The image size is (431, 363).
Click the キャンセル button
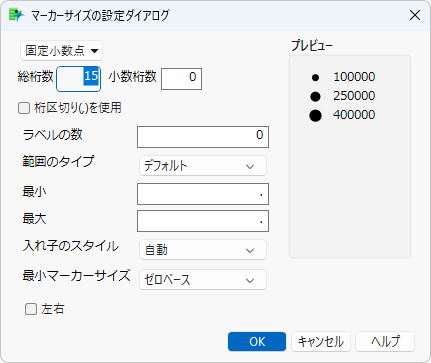tap(321, 341)
